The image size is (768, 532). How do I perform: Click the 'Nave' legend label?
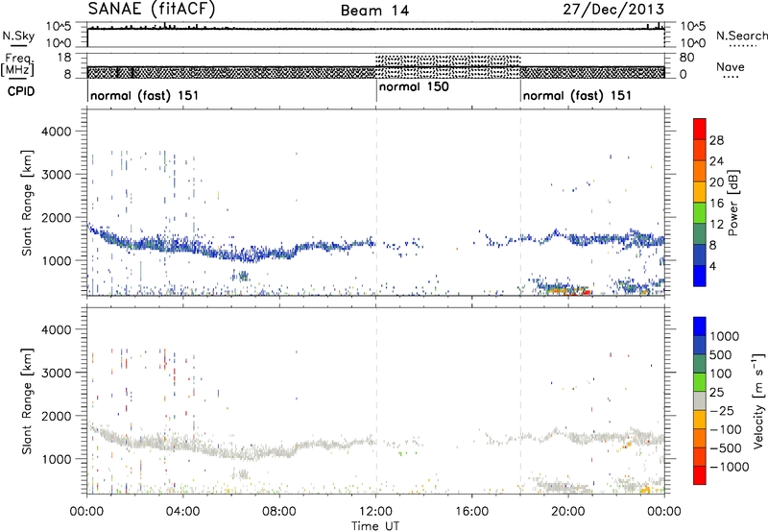tap(731, 66)
